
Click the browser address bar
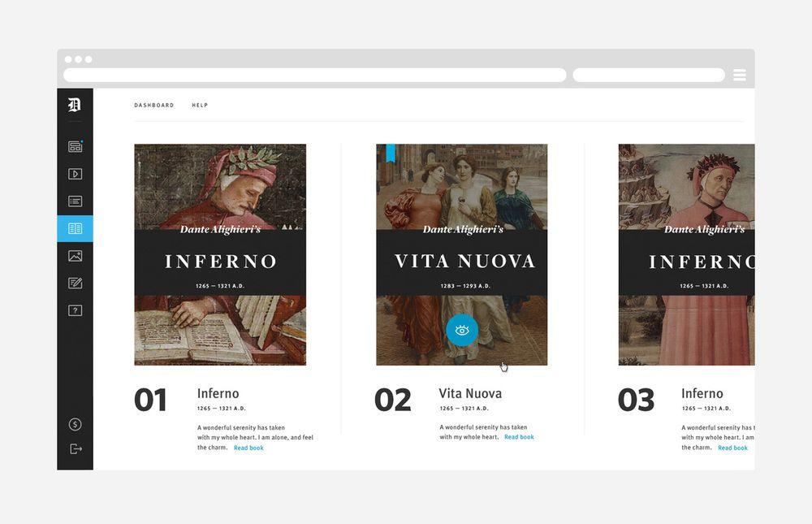tap(315, 75)
